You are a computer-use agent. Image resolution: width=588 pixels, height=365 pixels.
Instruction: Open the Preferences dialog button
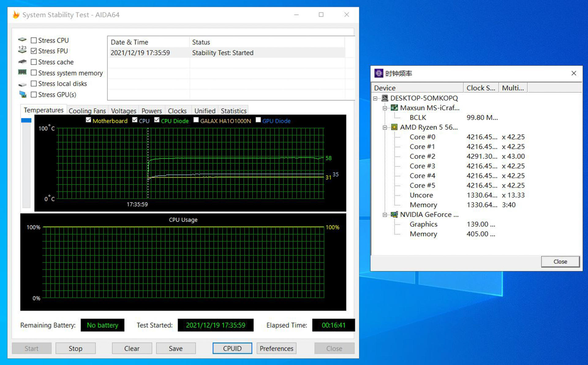tap(276, 348)
